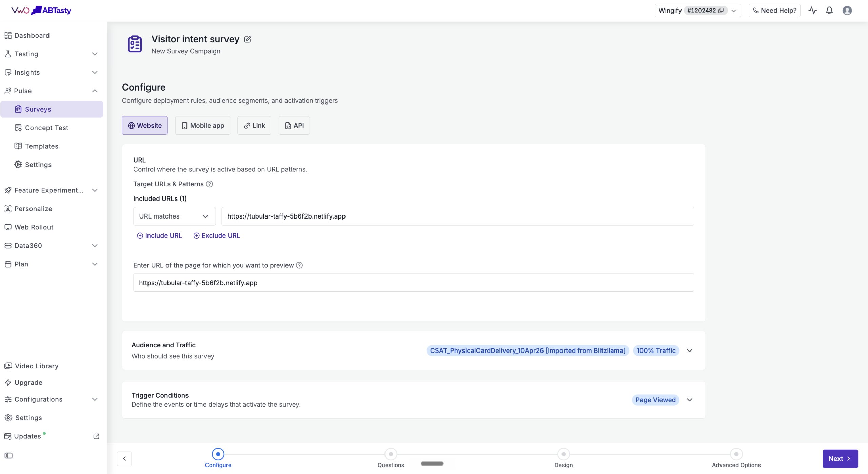Screen dimensions: 868x474
Task: Click the Exclude URL link
Action: 217,235
